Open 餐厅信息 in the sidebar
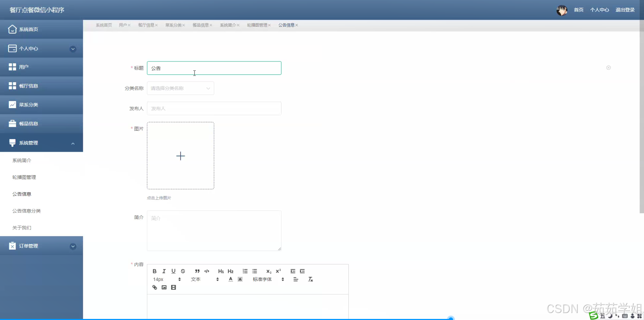 coord(42,86)
